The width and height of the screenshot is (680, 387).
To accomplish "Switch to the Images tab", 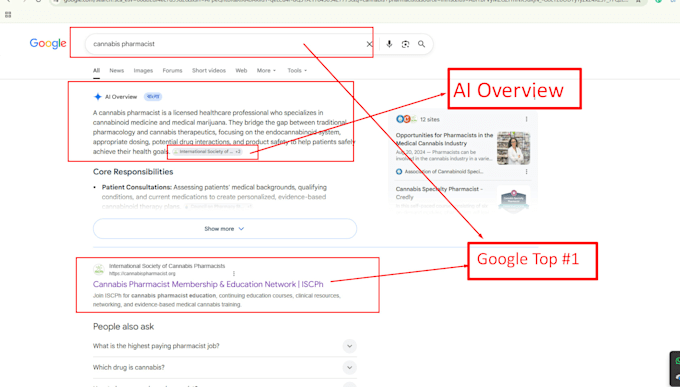I will tap(143, 70).
